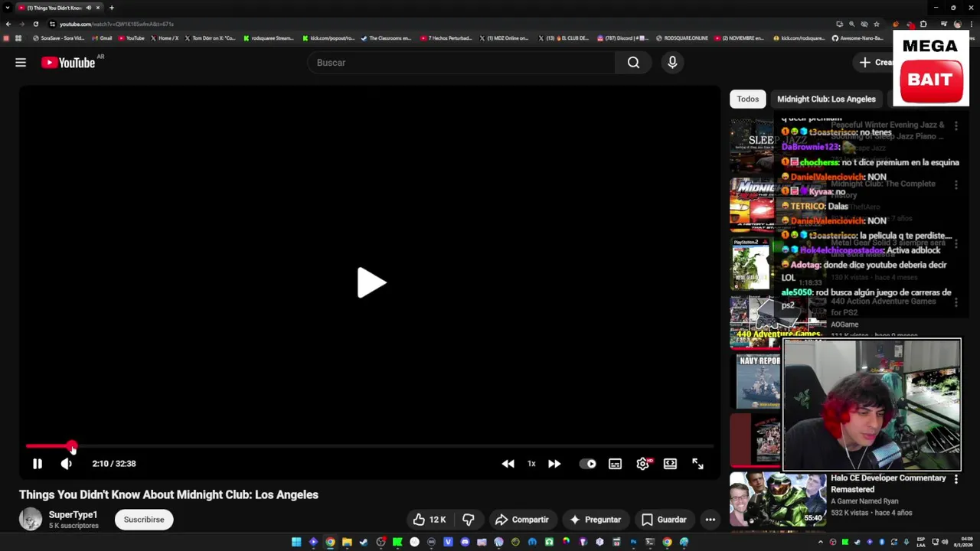Click the large play icon on the video
The width and height of the screenshot is (980, 551).
click(371, 283)
